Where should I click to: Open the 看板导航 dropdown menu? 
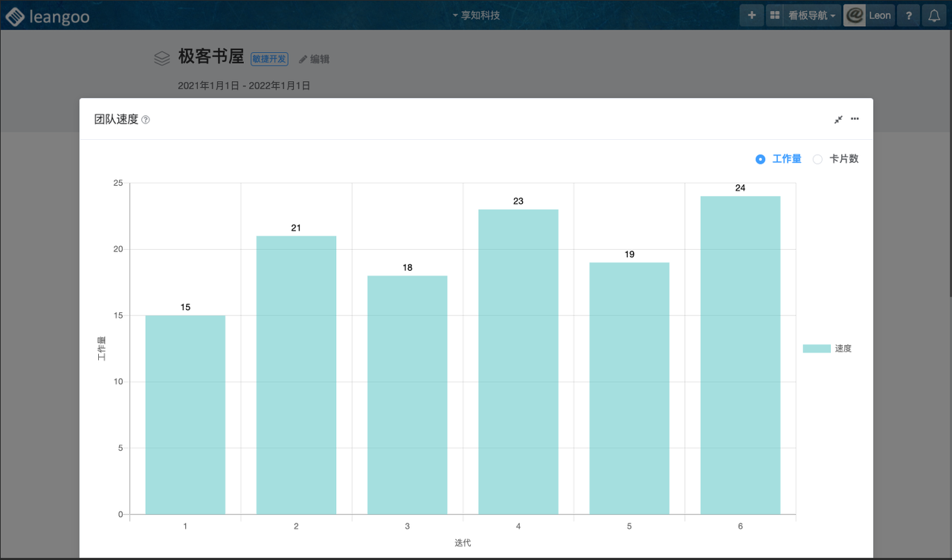pos(811,15)
